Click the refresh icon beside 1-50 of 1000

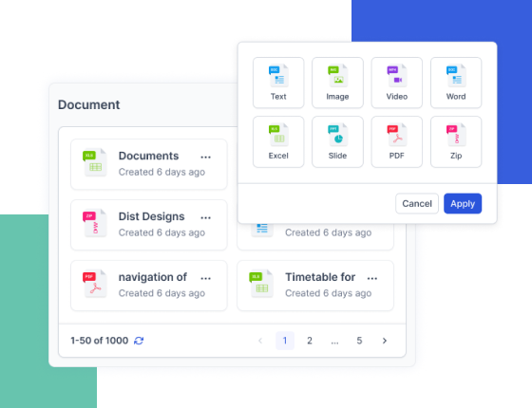tap(139, 341)
